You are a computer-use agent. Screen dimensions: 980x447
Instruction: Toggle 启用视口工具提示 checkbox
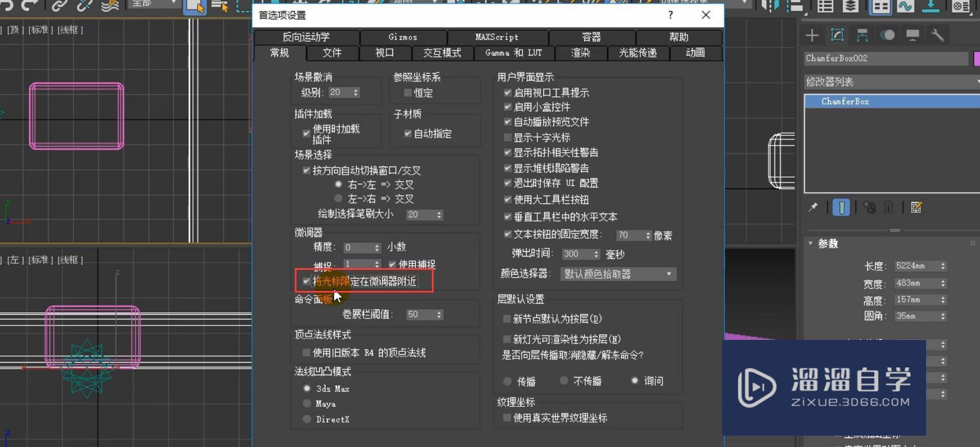507,93
